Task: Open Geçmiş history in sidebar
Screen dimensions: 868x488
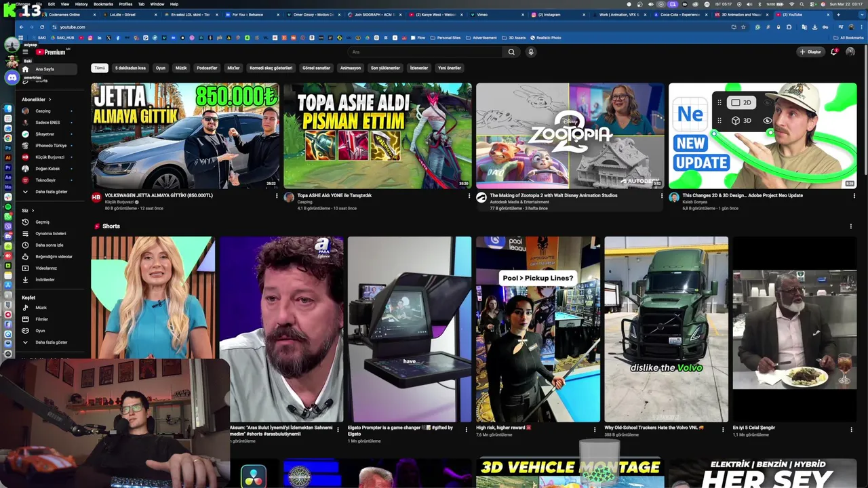Action: (x=49, y=222)
